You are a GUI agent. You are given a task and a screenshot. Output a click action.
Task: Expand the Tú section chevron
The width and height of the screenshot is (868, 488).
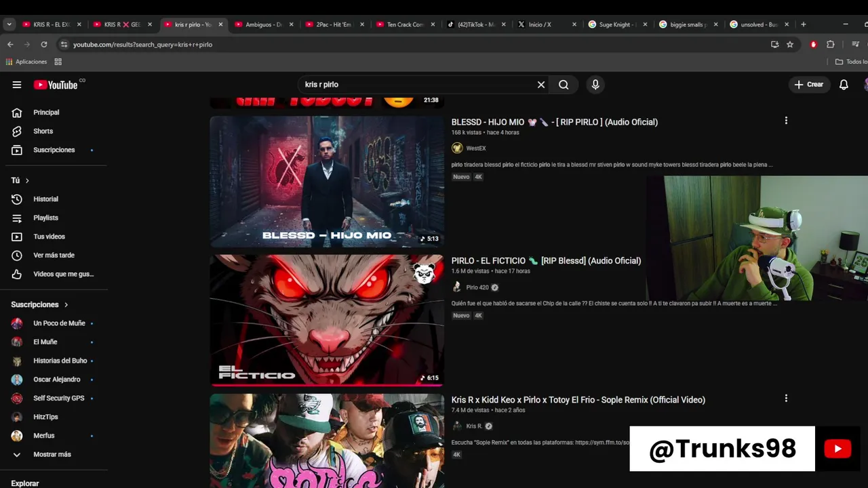coord(27,180)
